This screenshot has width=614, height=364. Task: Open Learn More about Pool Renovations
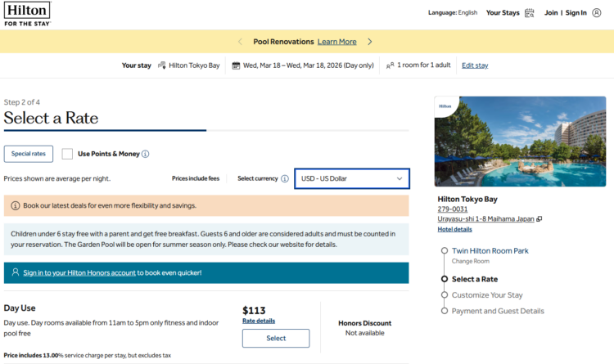336,42
